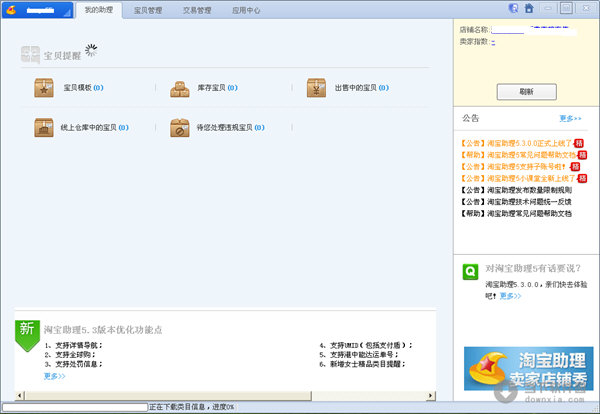Click the 淘宝助理5.3版本优化功能点 heading
Image resolution: width=600 pixels, height=414 pixels.
tap(103, 330)
